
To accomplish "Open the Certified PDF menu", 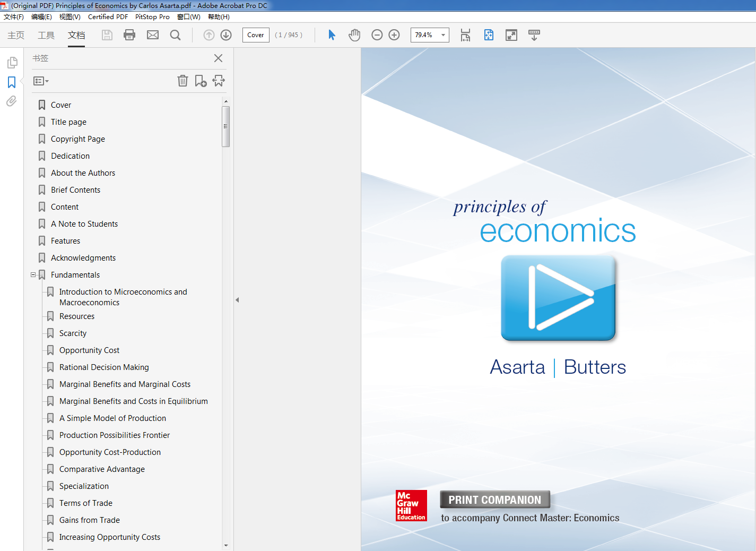I will [108, 17].
